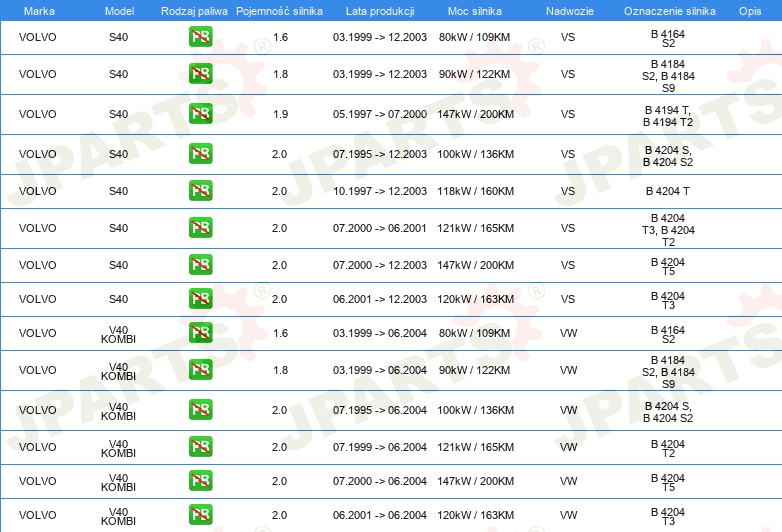Click the B 4164 S2 cell in the first S40 row
This screenshot has height=532, width=782.
pyautogui.click(x=668, y=39)
